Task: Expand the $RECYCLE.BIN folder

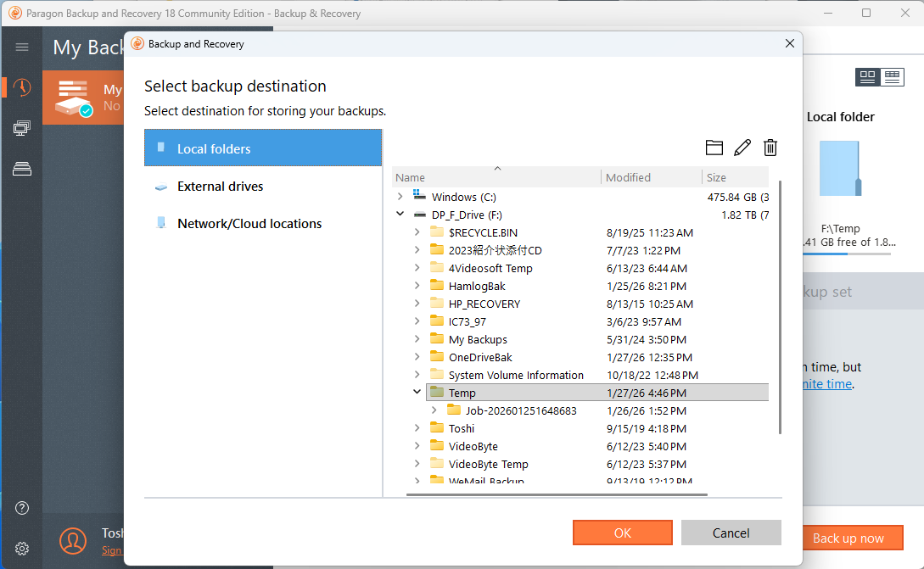Action: click(x=417, y=232)
